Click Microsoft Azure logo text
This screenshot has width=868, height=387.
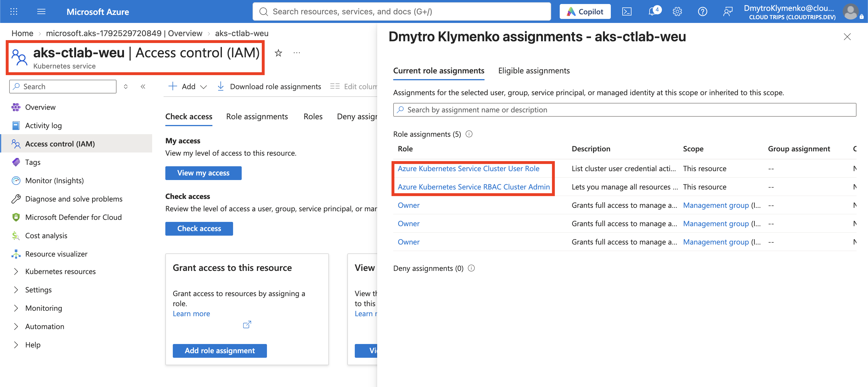[98, 11]
